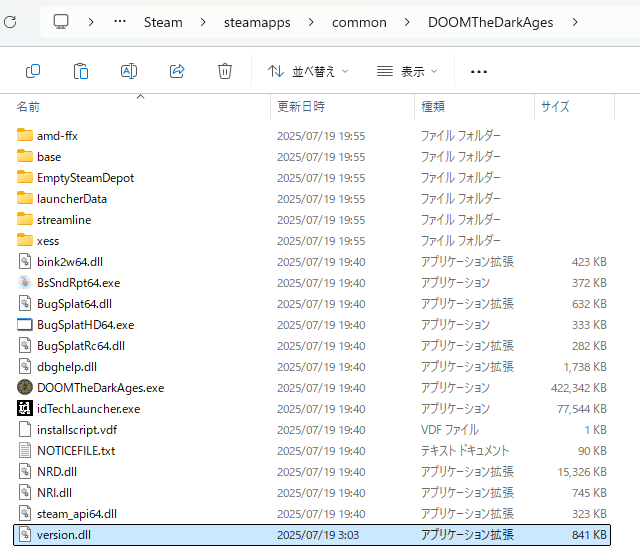Expand chevron after Steam breadcrumb
Image resolution: width=640 pixels, height=553 pixels.
pyautogui.click(x=203, y=22)
